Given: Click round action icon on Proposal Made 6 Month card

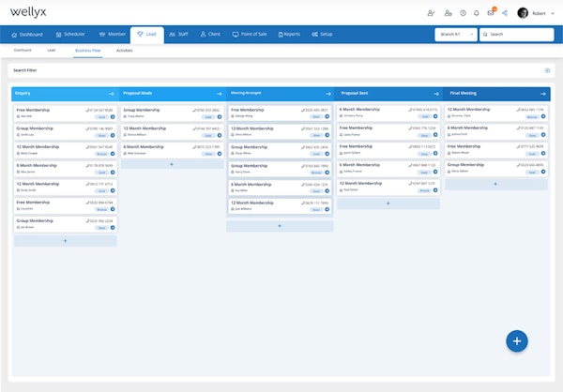Looking at the screenshot, I should 220,154.
